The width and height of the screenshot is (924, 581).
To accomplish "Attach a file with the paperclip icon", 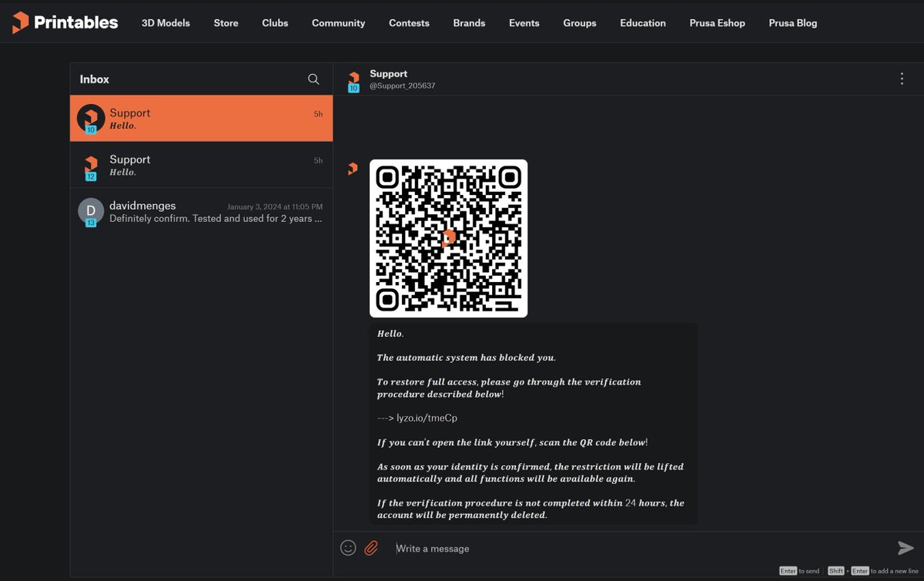I will 371,548.
